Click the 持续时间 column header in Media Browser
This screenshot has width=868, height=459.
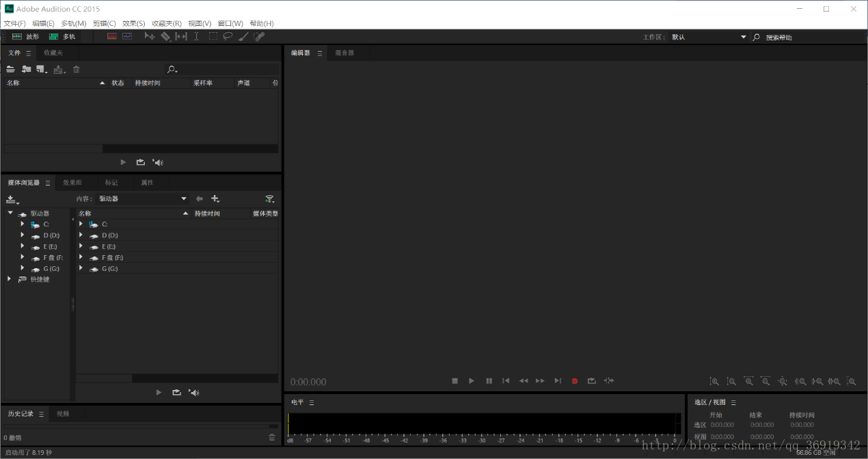220,213
